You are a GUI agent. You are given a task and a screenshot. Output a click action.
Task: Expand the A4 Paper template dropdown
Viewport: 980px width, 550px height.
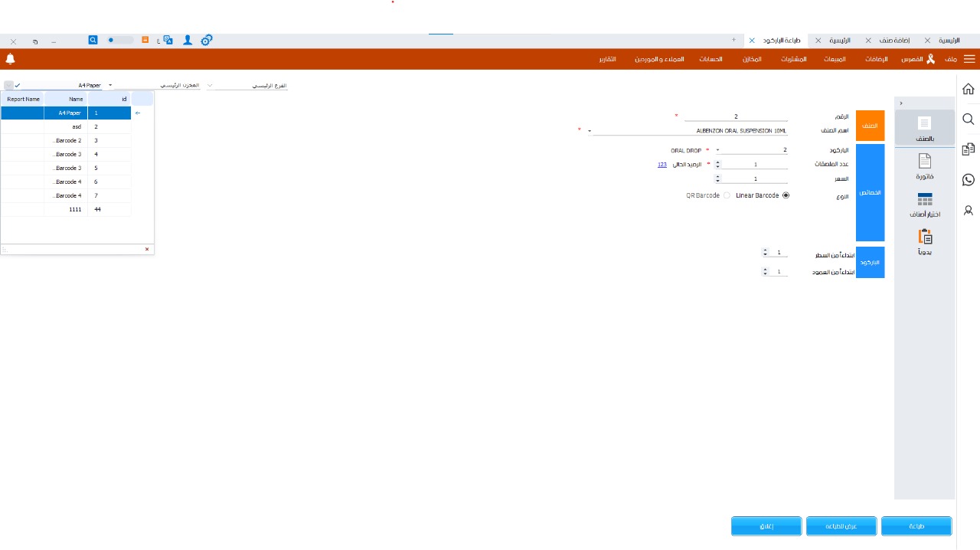point(110,86)
